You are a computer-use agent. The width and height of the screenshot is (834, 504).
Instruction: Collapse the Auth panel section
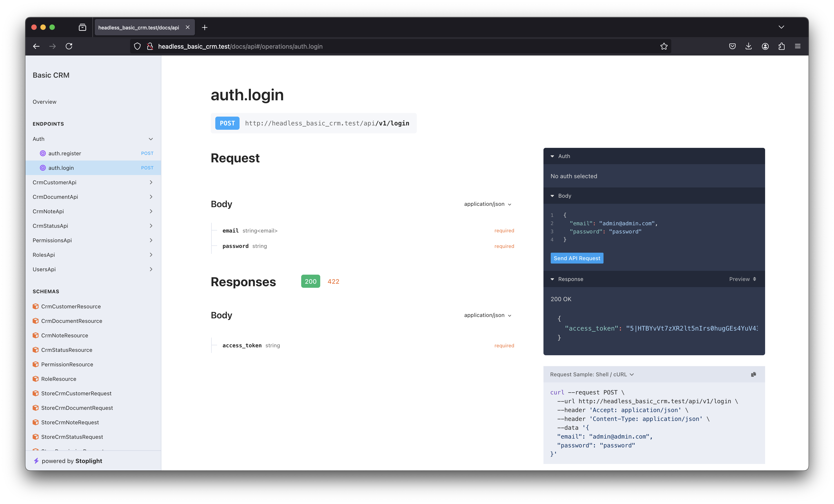(x=552, y=156)
